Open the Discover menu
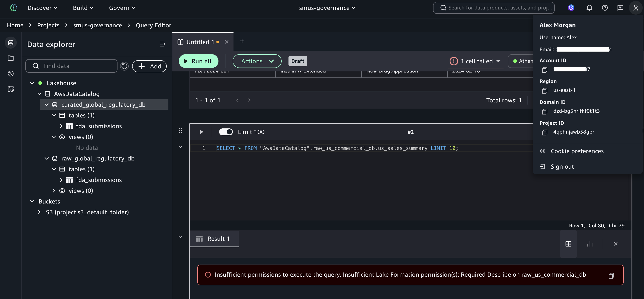Image resolution: width=644 pixels, height=299 pixels. pyautogui.click(x=43, y=8)
